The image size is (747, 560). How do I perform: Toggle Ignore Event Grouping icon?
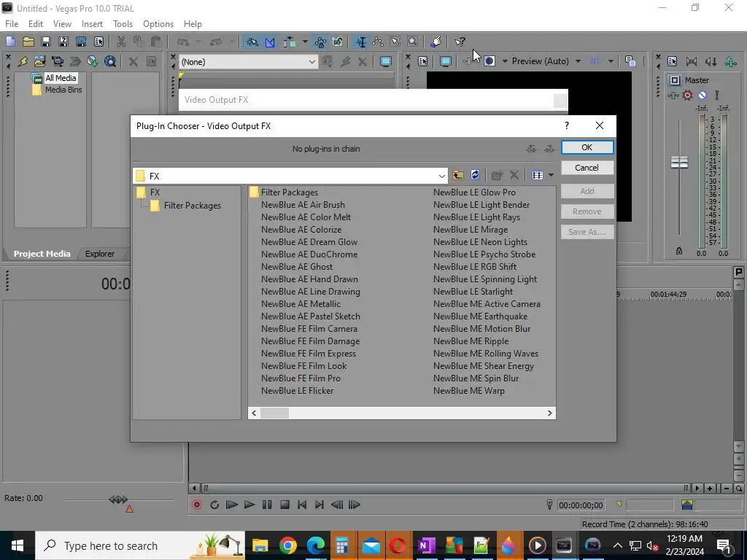(337, 42)
